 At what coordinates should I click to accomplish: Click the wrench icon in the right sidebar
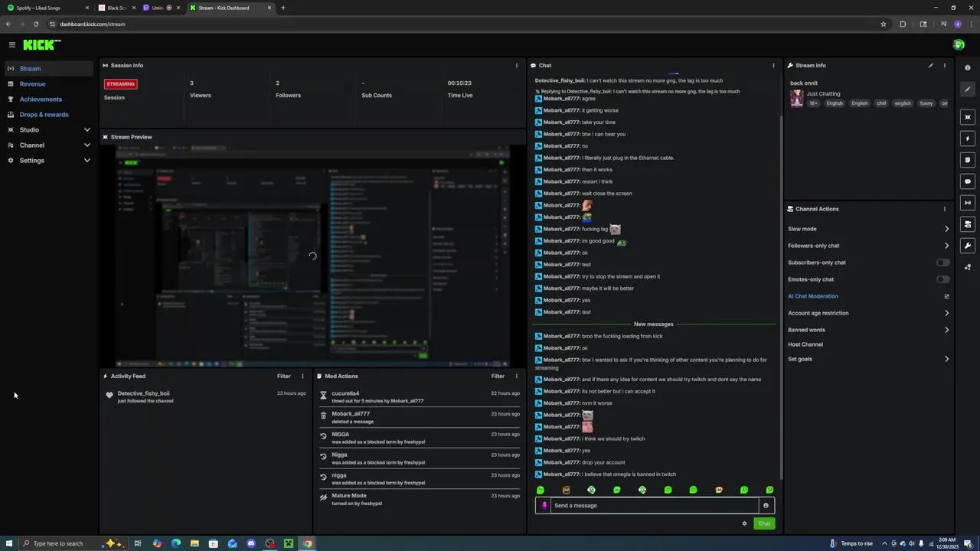pos(968,246)
